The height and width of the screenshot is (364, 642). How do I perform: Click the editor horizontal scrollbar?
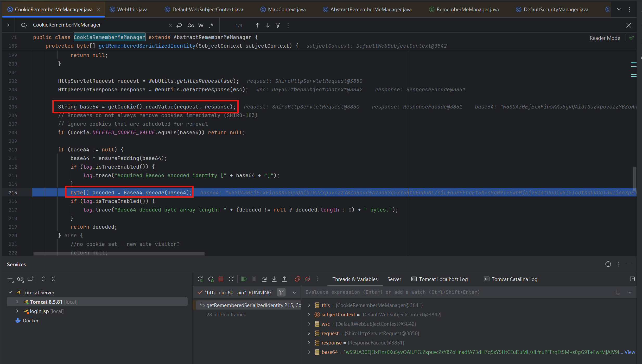(119, 254)
